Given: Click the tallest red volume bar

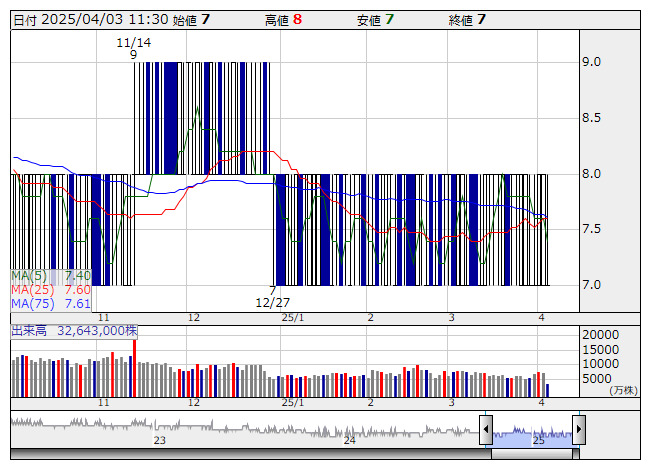Looking at the screenshot, I should [134, 367].
